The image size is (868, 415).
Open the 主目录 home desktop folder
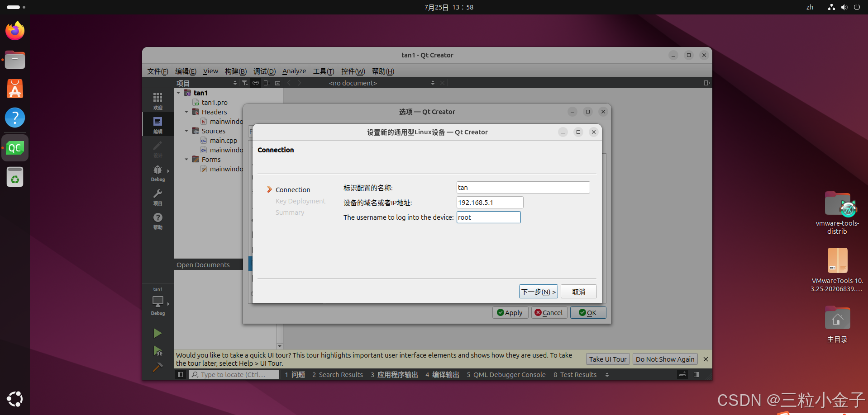click(x=837, y=324)
